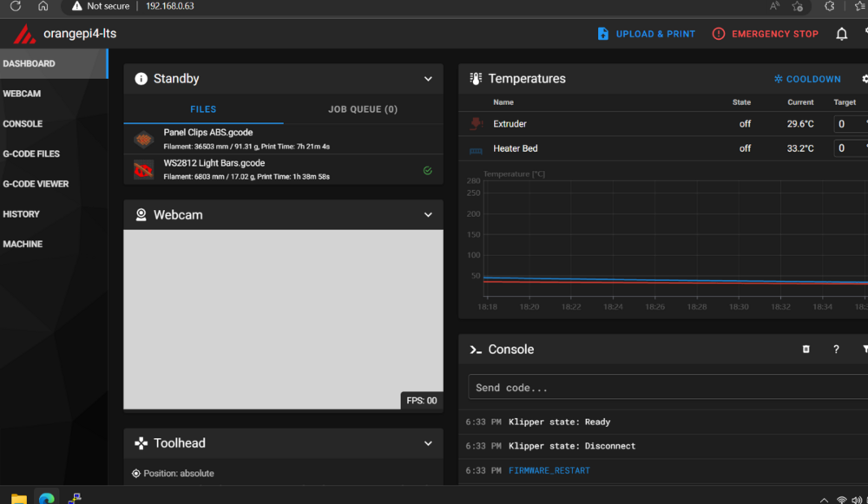868x504 pixels.
Task: Collapse the Standby panel chevron
Action: click(x=428, y=79)
